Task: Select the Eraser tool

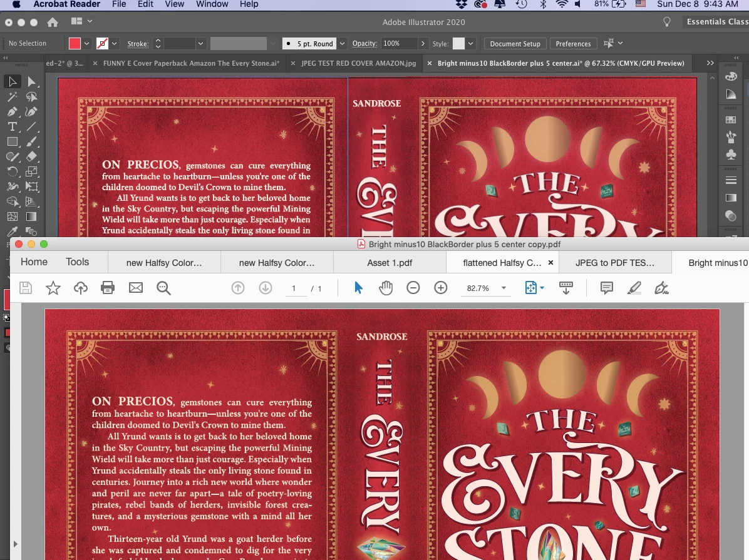Action: (x=31, y=156)
